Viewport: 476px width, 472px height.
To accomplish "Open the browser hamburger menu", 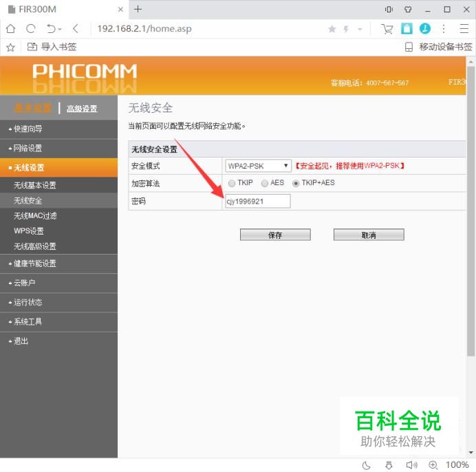I will (x=464, y=28).
